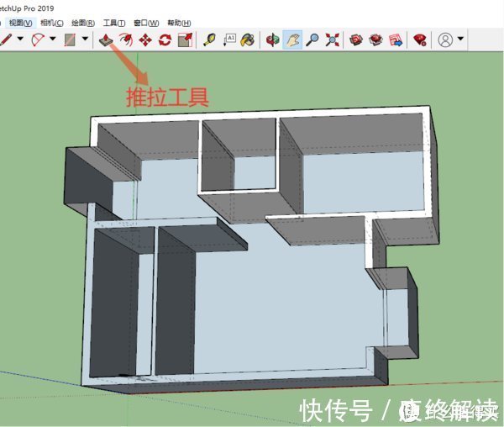504x427 pixels.
Task: Select the Rotate tool
Action: click(x=165, y=40)
